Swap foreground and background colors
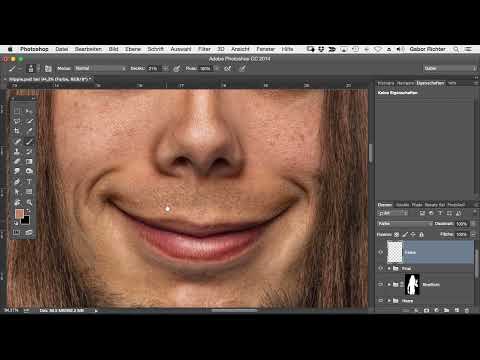The image size is (480, 360). (29, 211)
